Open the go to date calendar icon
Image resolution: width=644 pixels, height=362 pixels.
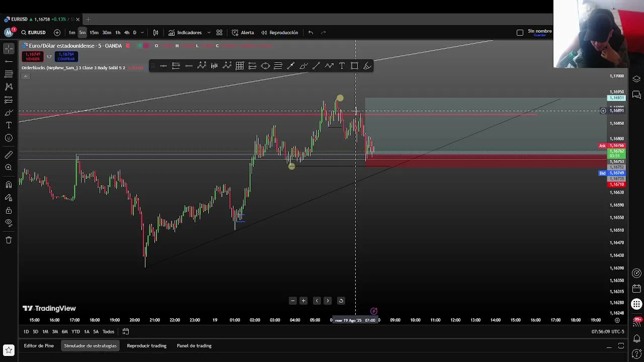[126, 332]
